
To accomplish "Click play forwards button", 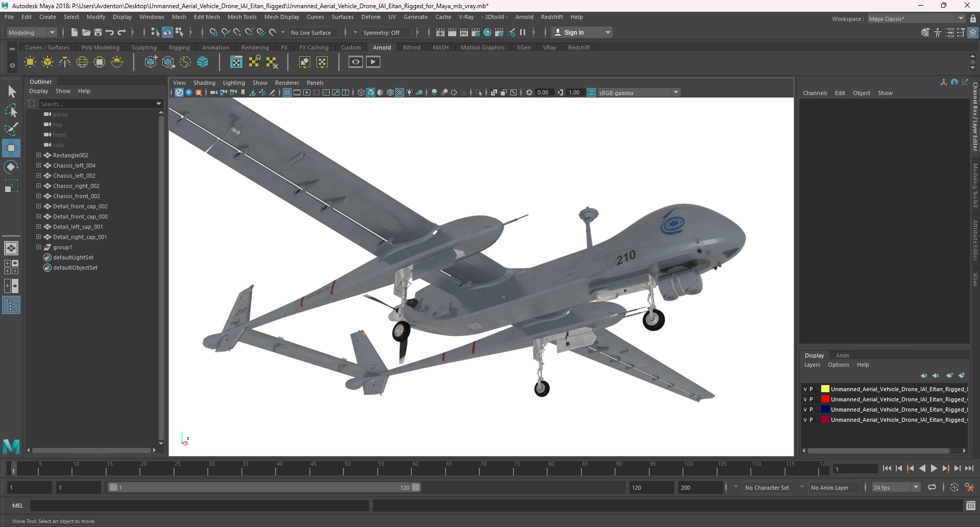I will (x=934, y=468).
